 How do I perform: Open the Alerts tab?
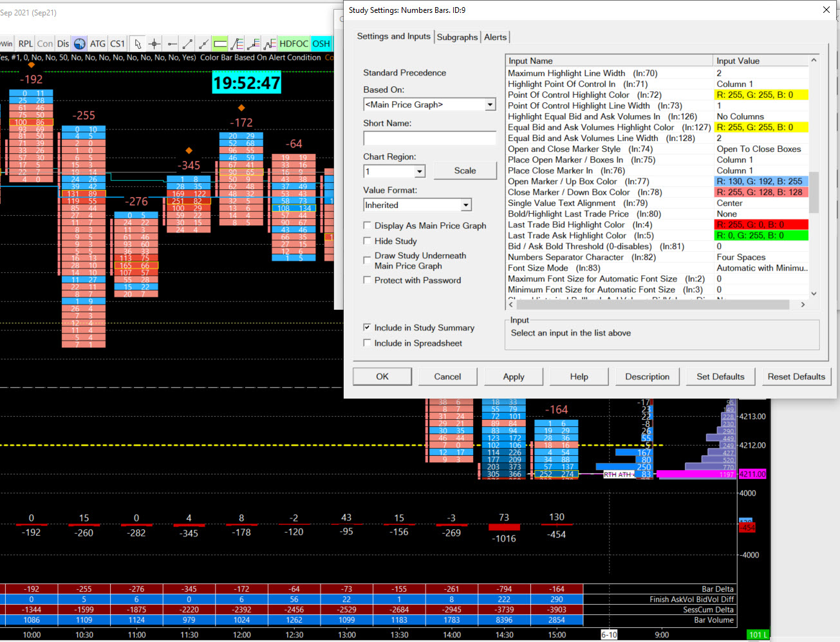pos(496,37)
